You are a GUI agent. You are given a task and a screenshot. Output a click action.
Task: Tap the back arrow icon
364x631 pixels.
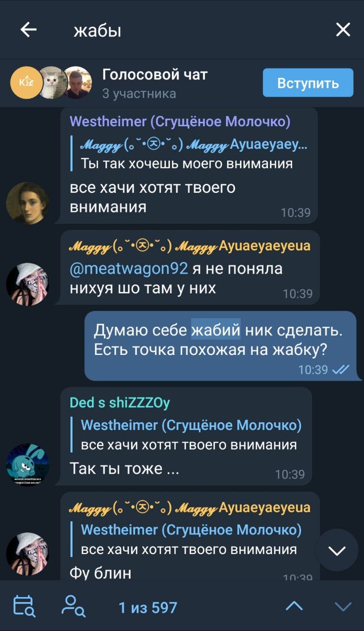[29, 30]
